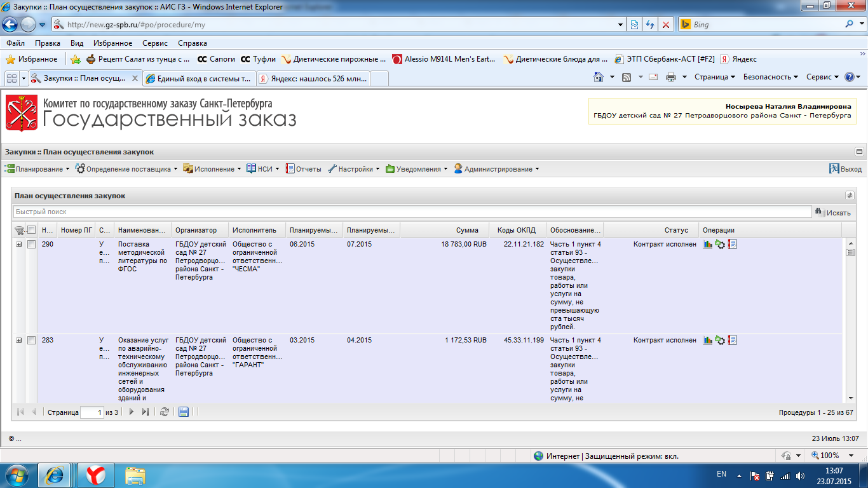
Task: Open the Яндекс favorites bar link
Action: pyautogui.click(x=738, y=59)
